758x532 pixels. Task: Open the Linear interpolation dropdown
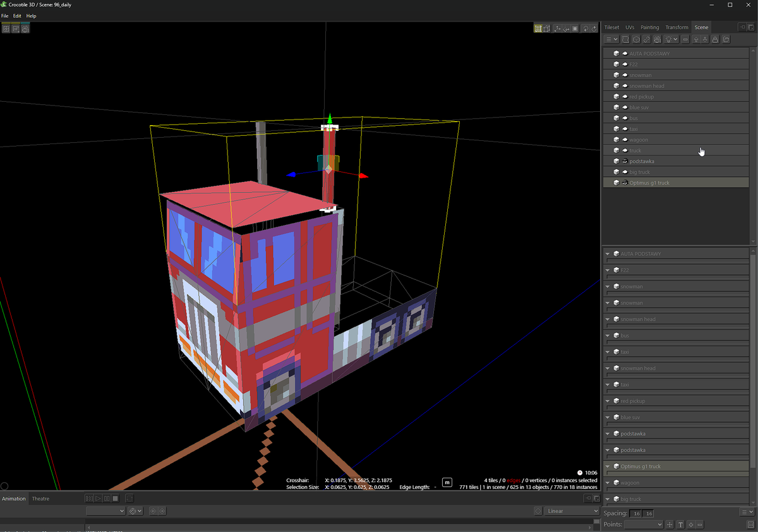click(x=571, y=511)
